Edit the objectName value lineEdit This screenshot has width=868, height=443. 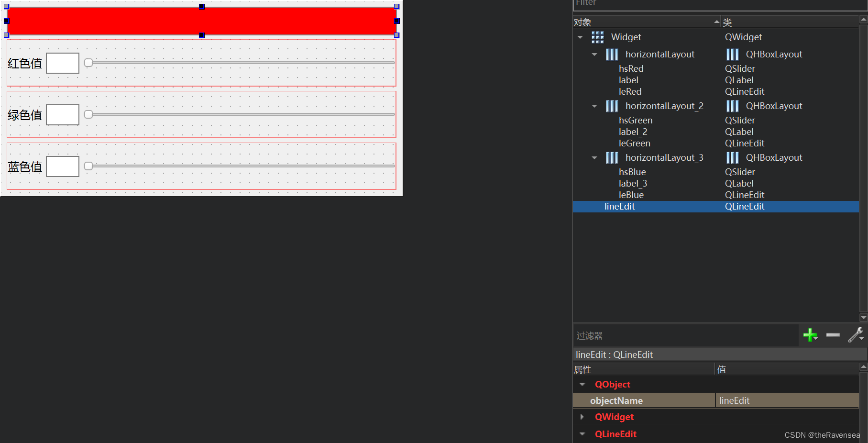[787, 401]
